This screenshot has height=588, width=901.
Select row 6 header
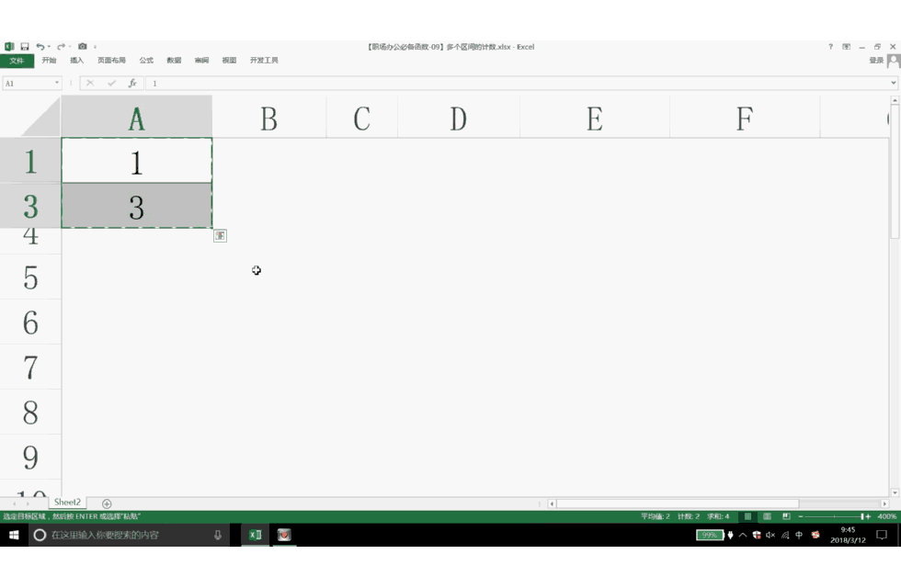(30, 322)
